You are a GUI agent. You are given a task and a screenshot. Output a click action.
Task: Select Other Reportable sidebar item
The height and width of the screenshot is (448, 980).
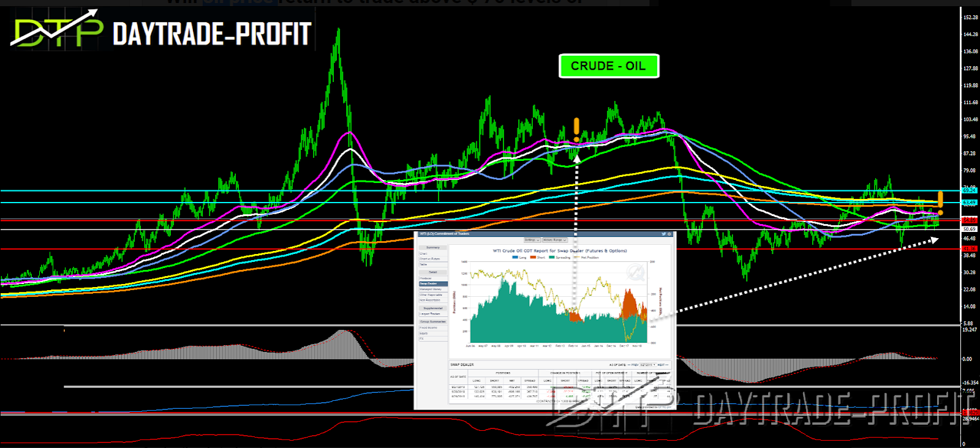click(x=433, y=295)
